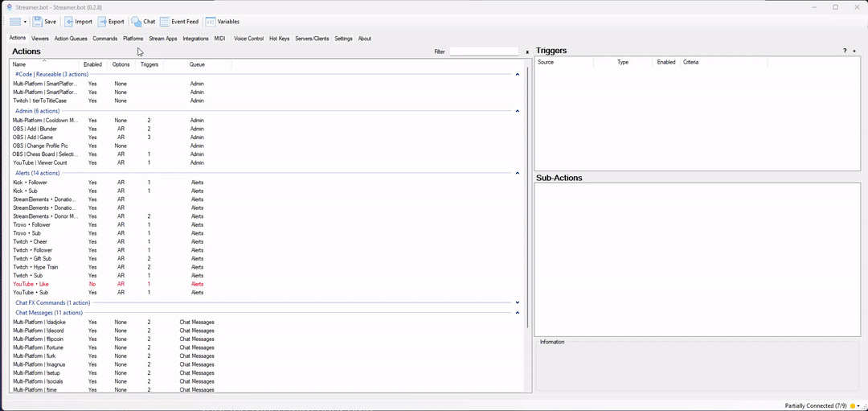Collapse the #Code | Reuseable group

[x=517, y=74]
